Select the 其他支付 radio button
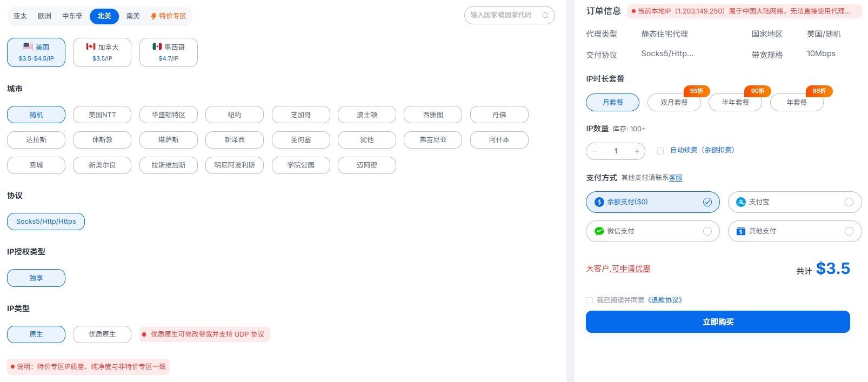The image size is (868, 382). (849, 231)
